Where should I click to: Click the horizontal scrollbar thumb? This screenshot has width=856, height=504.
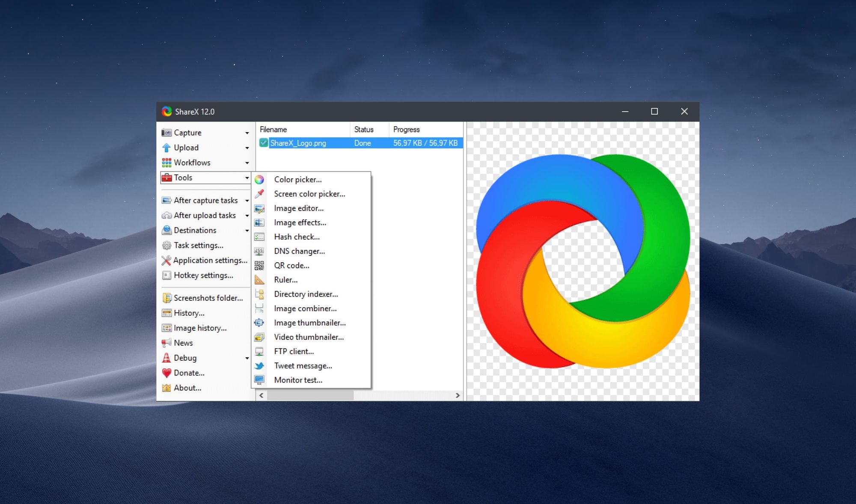pyautogui.click(x=310, y=395)
